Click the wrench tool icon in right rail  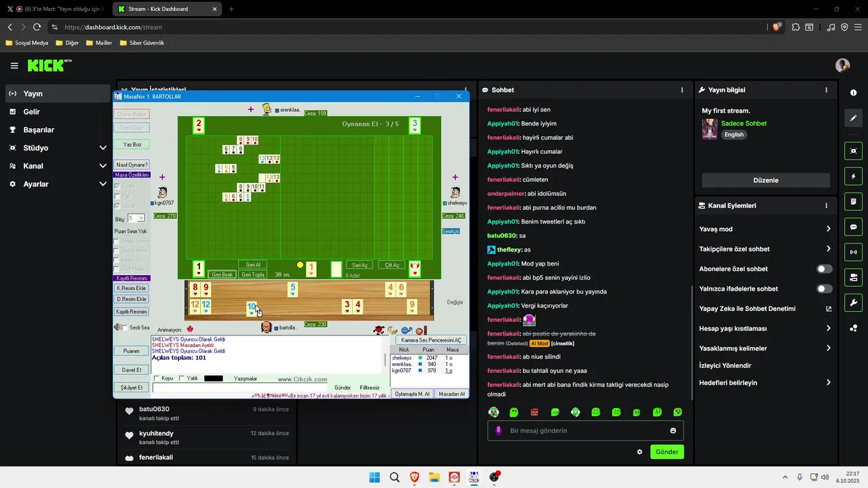pos(853,302)
